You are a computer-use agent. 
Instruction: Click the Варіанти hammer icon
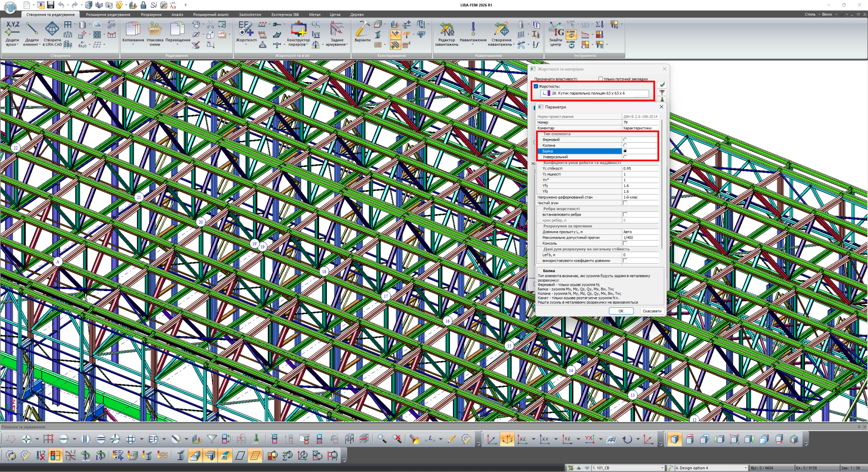click(x=362, y=29)
